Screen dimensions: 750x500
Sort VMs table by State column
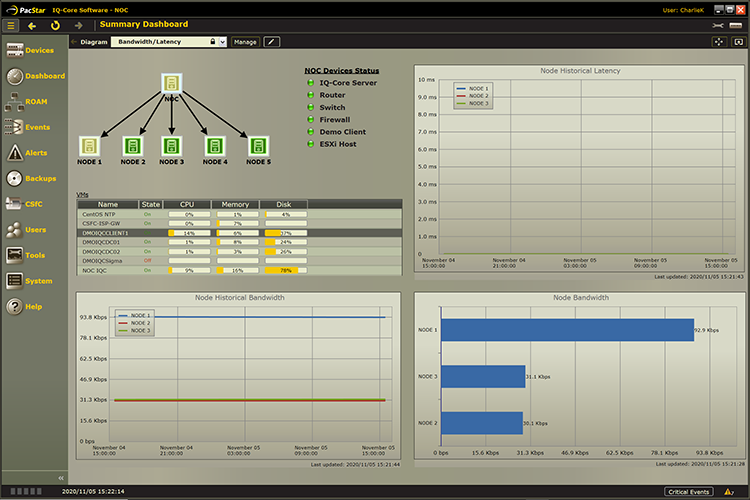[151, 204]
